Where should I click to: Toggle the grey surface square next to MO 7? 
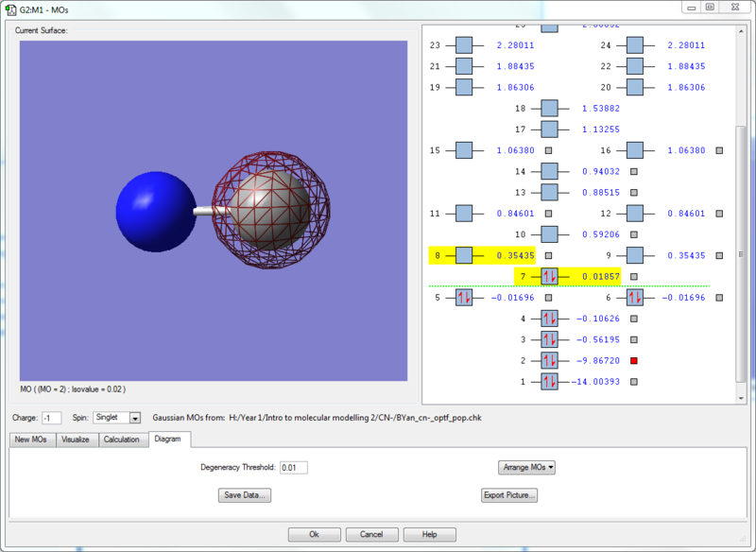[634, 277]
